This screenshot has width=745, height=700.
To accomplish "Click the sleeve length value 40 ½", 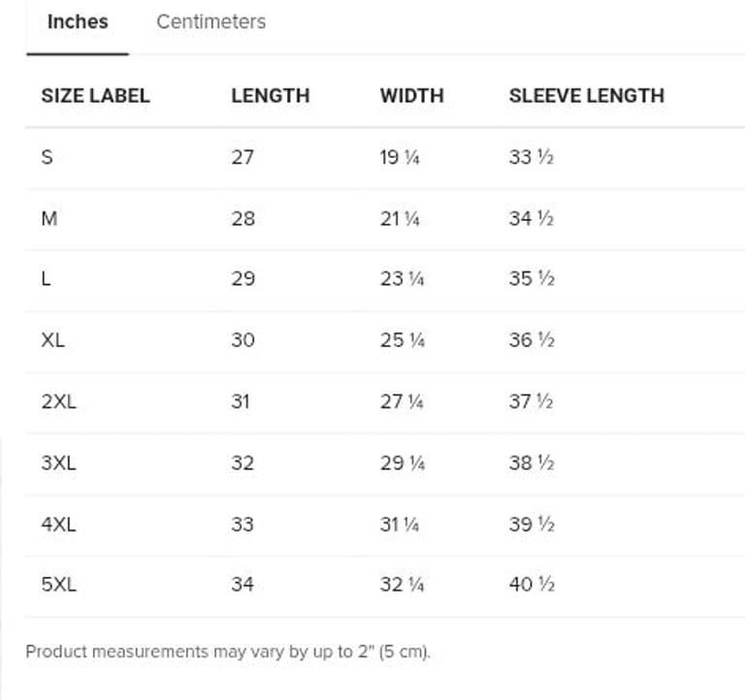I will click(x=531, y=585).
